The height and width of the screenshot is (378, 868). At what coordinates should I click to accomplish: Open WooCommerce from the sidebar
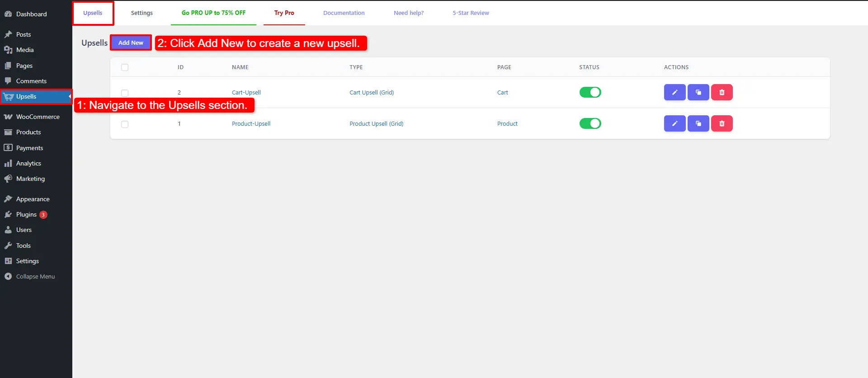point(38,117)
